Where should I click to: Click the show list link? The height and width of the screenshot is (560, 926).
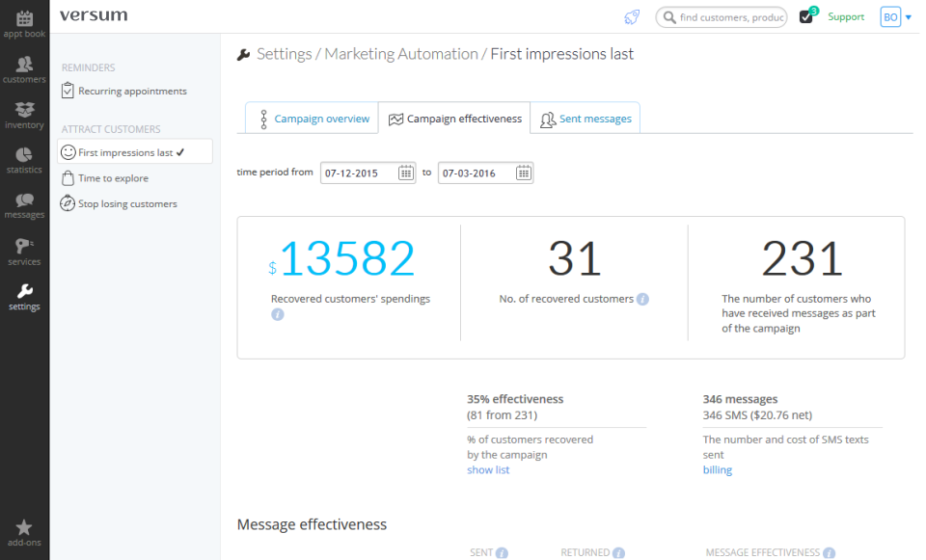point(488,470)
